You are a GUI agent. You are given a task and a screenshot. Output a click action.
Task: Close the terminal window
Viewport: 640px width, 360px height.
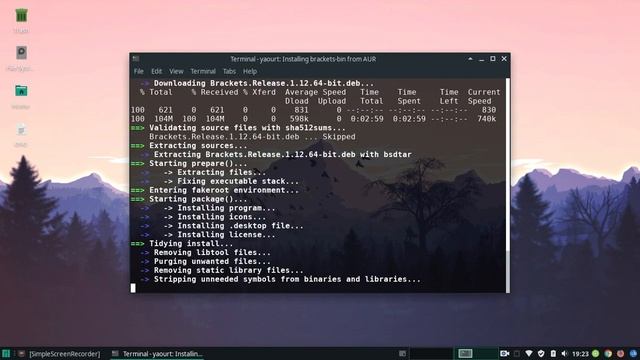(x=504, y=59)
